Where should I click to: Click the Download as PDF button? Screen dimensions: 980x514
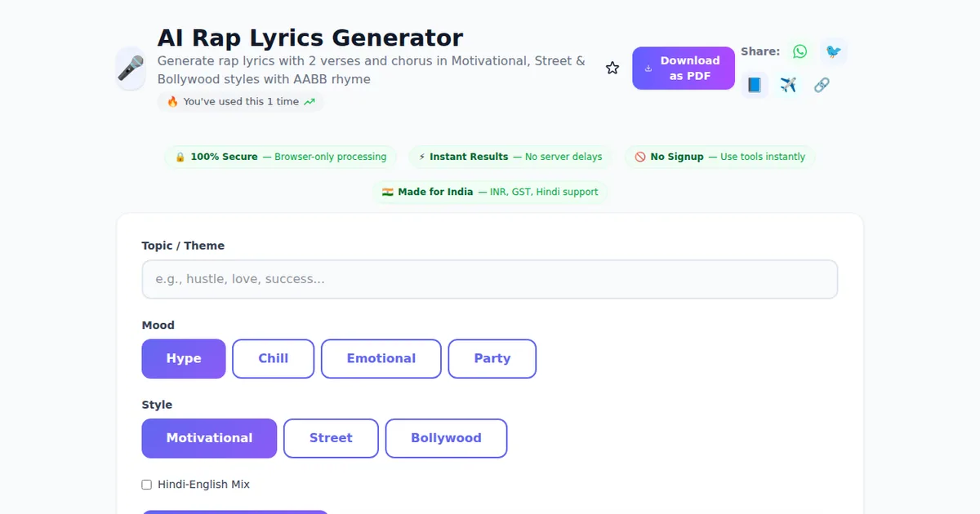pyautogui.click(x=683, y=68)
